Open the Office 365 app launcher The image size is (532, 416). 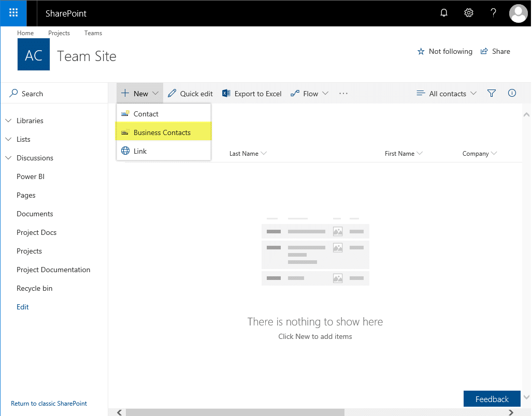pyautogui.click(x=13, y=13)
